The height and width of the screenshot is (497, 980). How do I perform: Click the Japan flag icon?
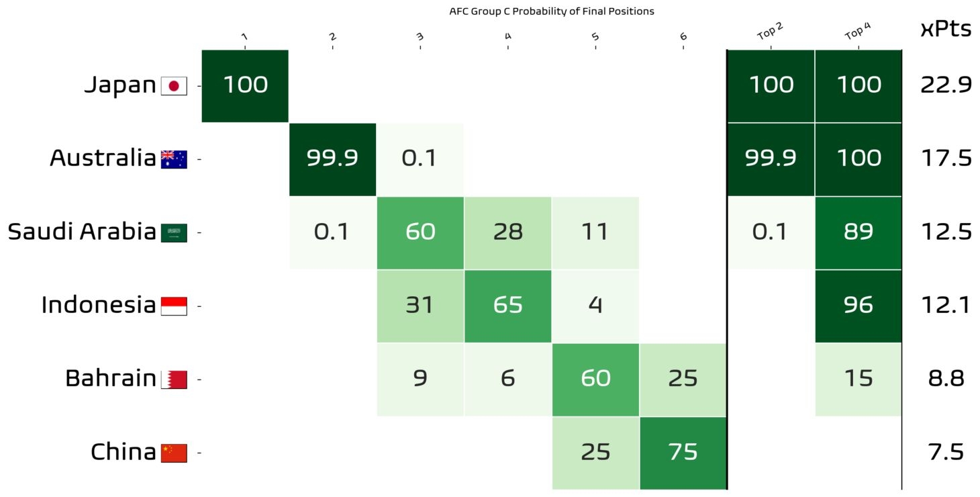coord(174,86)
